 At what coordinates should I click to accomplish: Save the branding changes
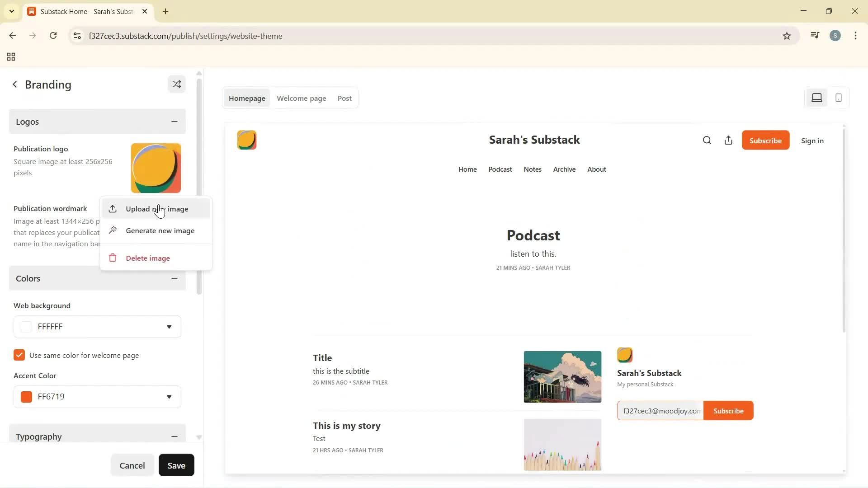tap(176, 465)
